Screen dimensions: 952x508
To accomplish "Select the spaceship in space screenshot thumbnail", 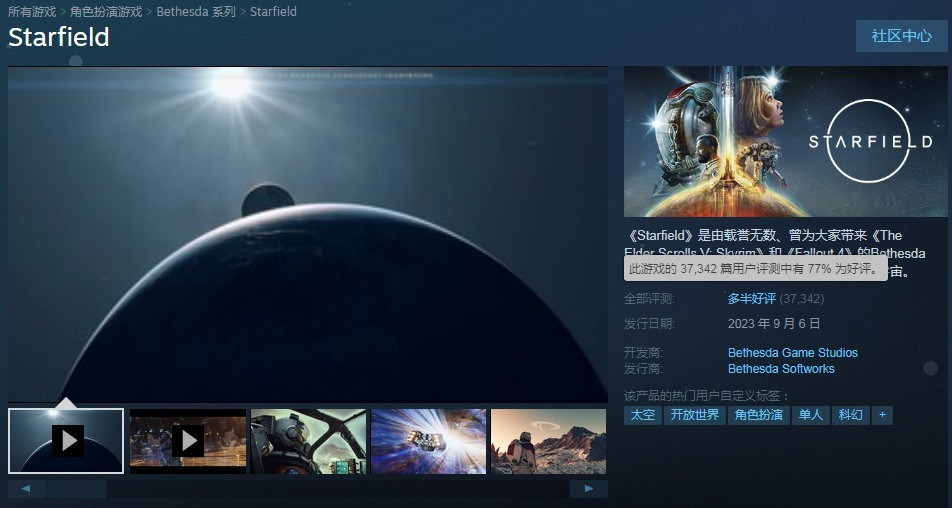I will [x=428, y=440].
